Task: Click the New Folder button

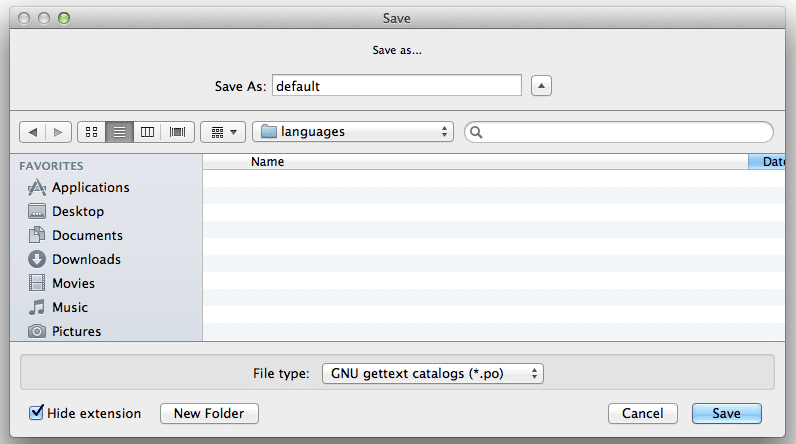Action: pyautogui.click(x=209, y=413)
